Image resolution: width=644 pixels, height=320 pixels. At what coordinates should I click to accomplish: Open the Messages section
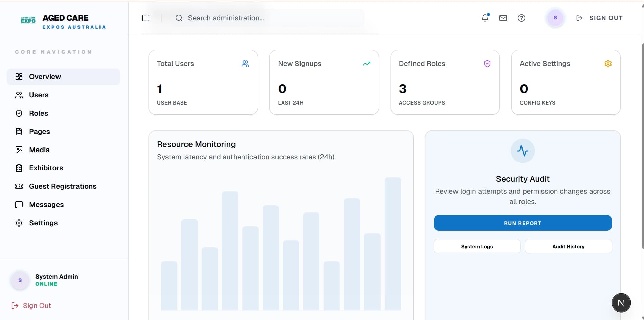point(63,205)
